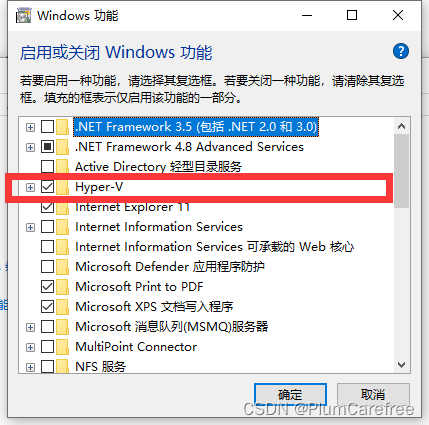This screenshot has width=429, height=425.
Task: Check Microsoft Defender 应用程序防护 checkbox
Action: coord(47,267)
